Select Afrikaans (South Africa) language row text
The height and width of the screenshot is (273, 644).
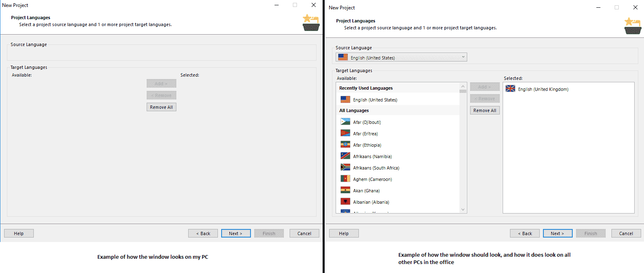tap(376, 168)
